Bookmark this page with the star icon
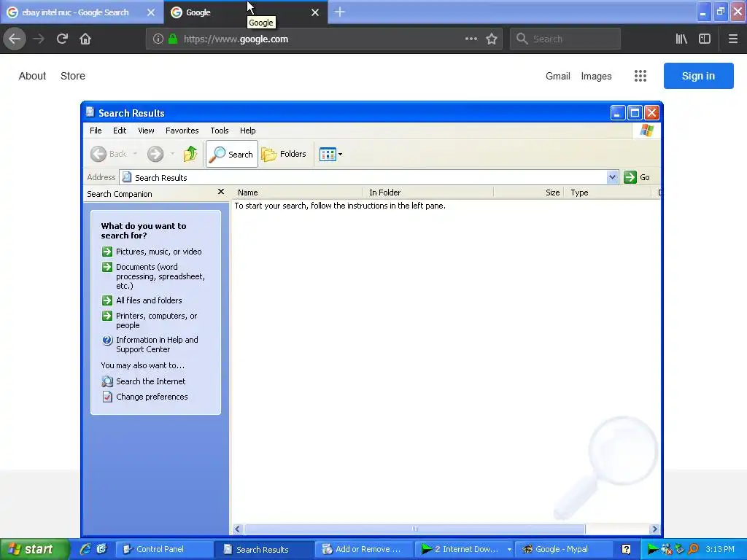 click(x=492, y=39)
